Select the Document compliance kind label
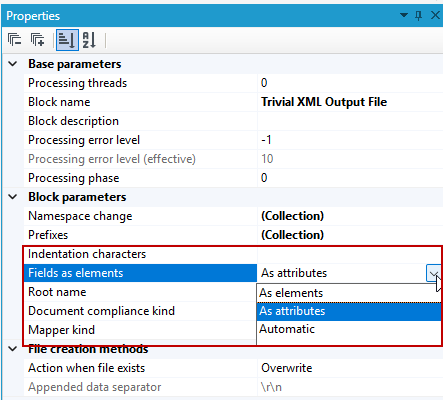Screen dimensions: 443x400 101,311
